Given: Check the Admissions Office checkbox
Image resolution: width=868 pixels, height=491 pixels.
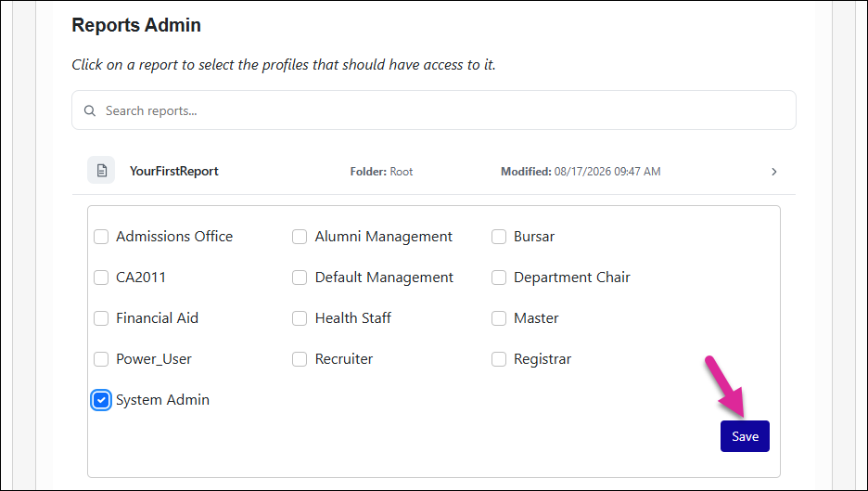Looking at the screenshot, I should (101, 237).
